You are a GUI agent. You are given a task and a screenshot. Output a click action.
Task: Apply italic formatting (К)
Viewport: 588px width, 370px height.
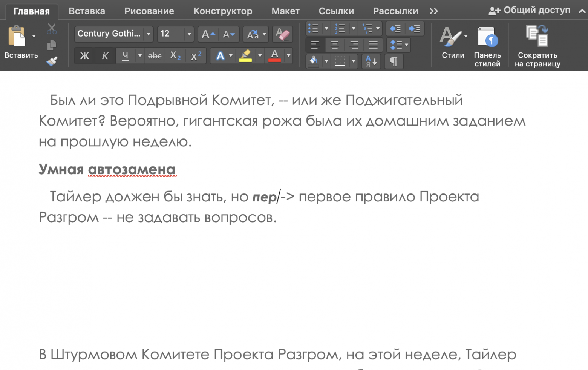105,55
